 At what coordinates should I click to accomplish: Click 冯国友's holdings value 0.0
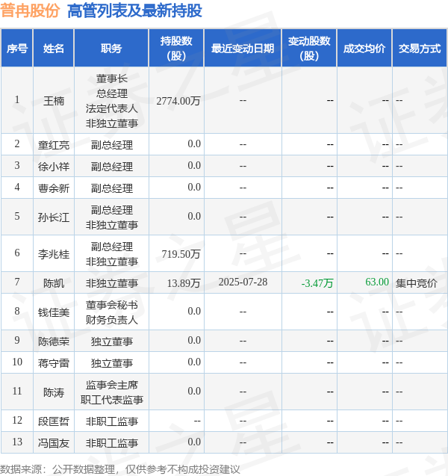coord(194,442)
